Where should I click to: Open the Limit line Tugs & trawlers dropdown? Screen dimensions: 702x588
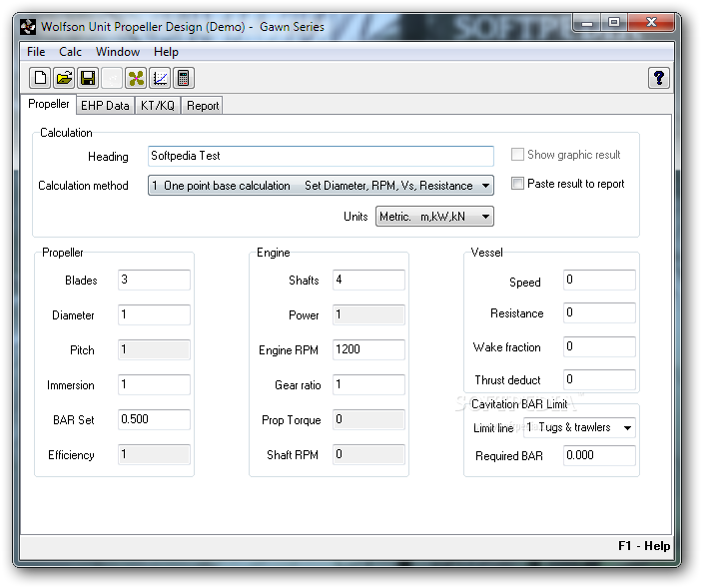coord(579,428)
